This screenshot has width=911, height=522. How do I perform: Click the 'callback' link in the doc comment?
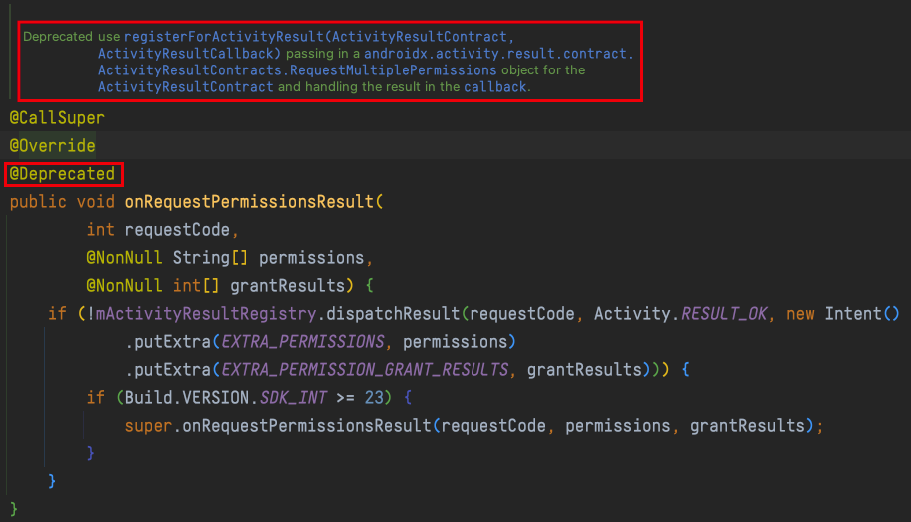coord(494,87)
